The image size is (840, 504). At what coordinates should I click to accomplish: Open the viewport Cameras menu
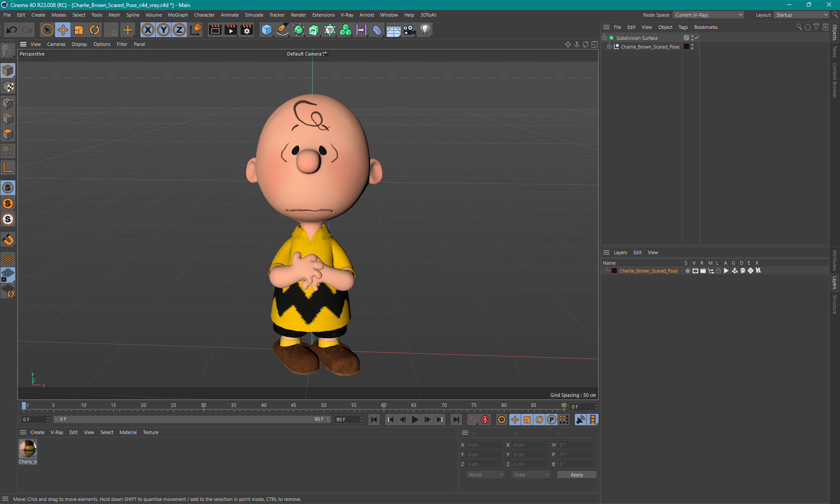(x=56, y=44)
